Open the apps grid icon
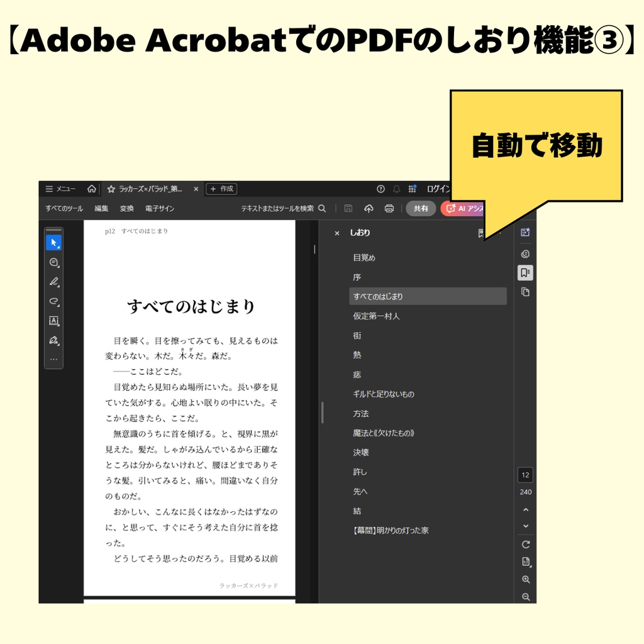 click(x=413, y=189)
